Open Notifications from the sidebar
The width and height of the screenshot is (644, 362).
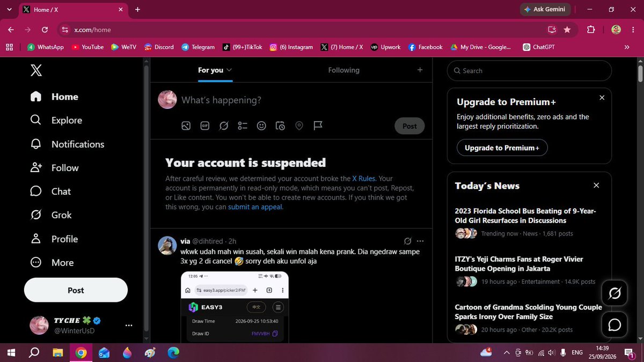point(68,144)
